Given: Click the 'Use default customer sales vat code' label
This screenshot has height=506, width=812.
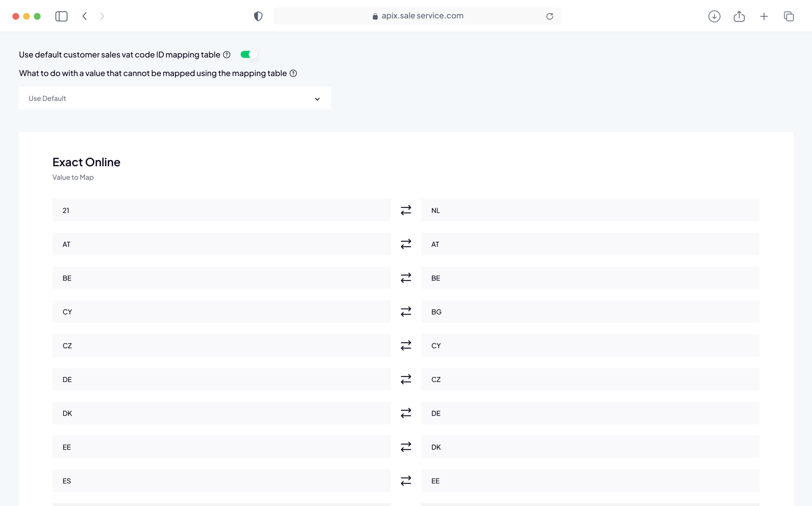Looking at the screenshot, I should click(x=120, y=55).
